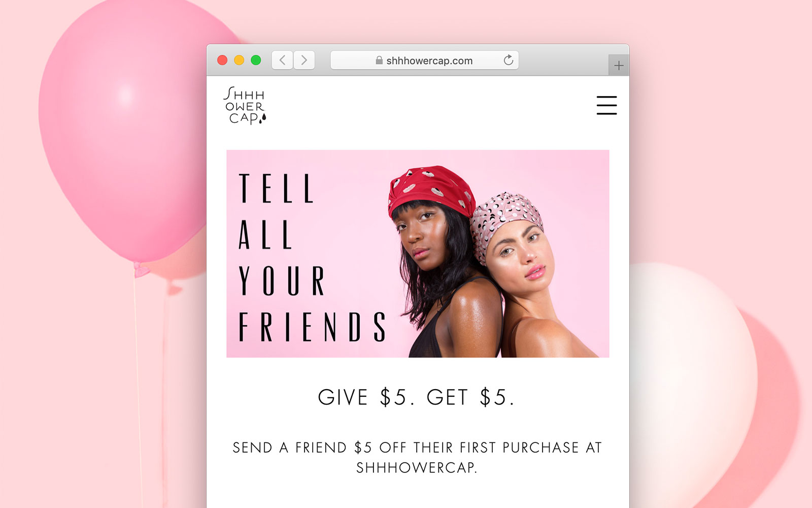This screenshot has height=508, width=812.
Task: Click the water droplet in the logo
Action: 262,119
